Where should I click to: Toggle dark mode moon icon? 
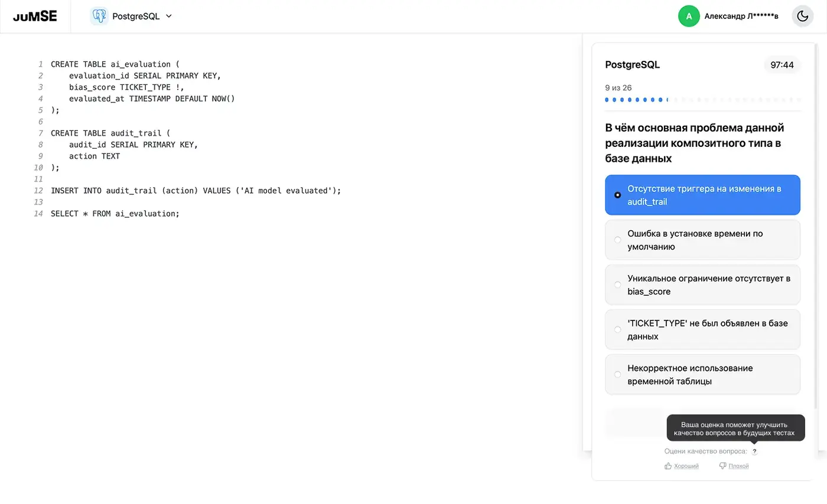pyautogui.click(x=802, y=16)
